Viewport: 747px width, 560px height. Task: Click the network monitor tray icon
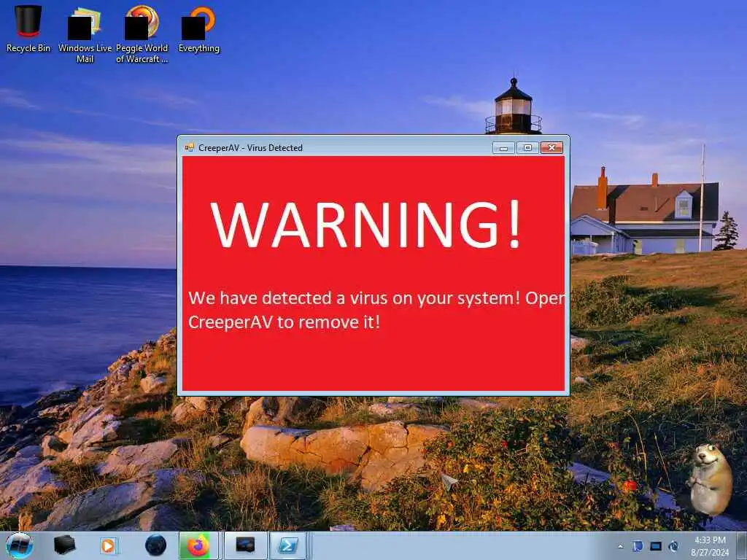[656, 546]
